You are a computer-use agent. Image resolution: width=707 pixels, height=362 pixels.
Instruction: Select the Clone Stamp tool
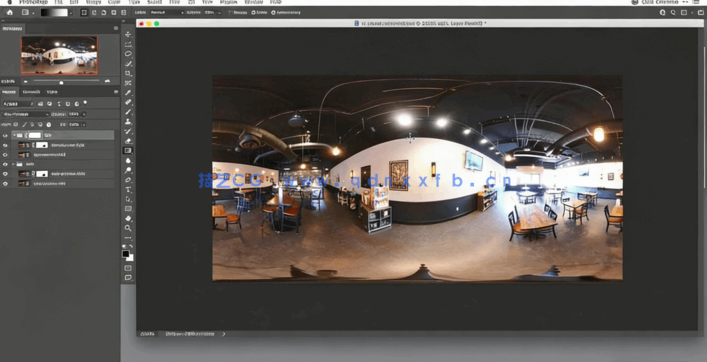128,122
